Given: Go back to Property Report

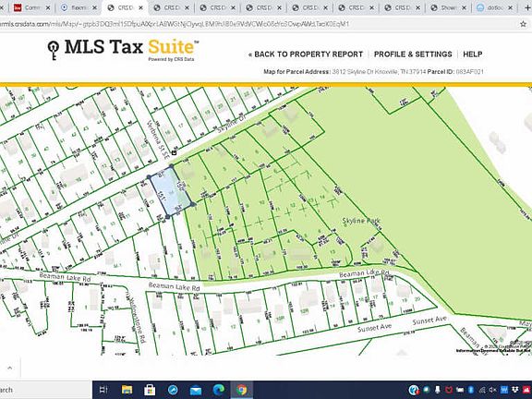Looking at the screenshot, I should click(x=306, y=54).
